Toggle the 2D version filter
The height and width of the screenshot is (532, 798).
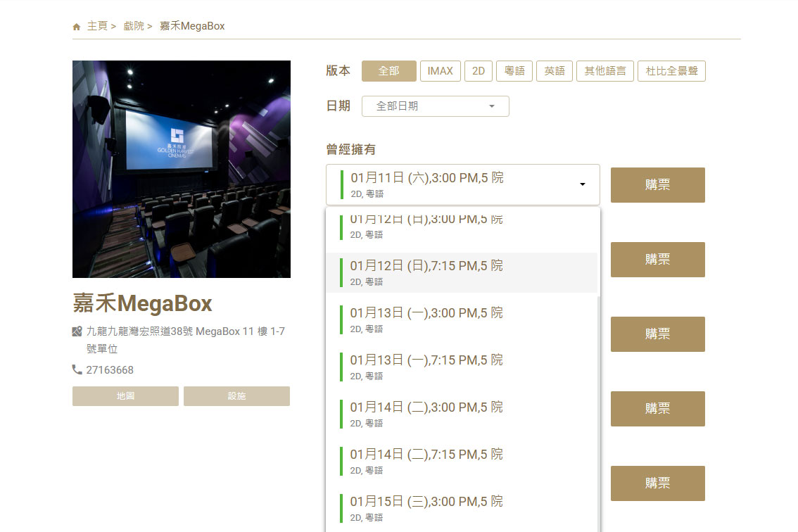pyautogui.click(x=479, y=71)
